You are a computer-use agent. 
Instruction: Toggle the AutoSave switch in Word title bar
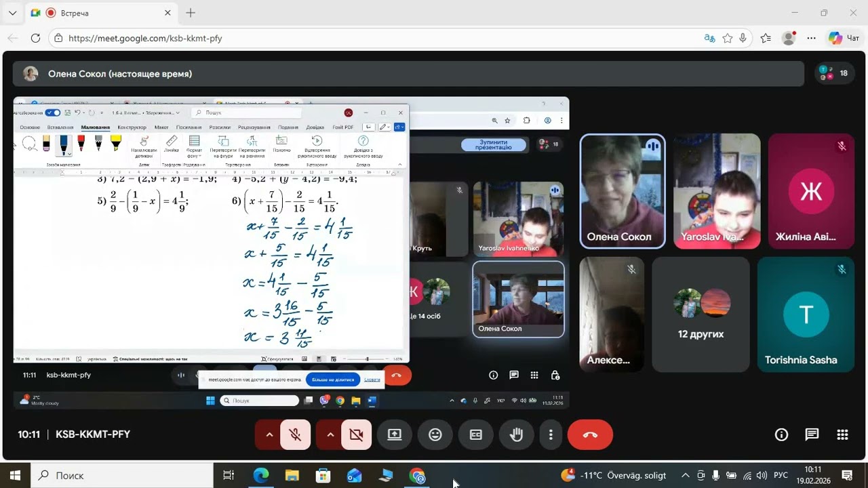point(53,113)
